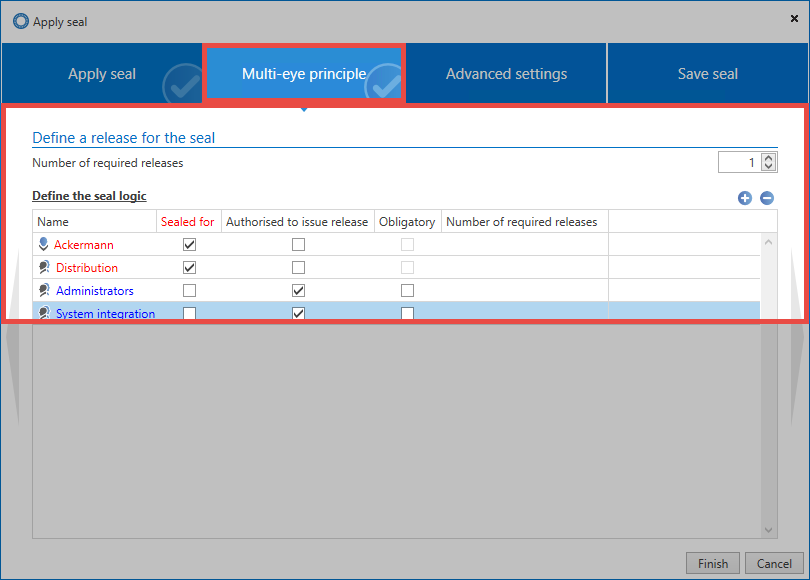Click Number of required releases column header
810x580 pixels.
[525, 222]
